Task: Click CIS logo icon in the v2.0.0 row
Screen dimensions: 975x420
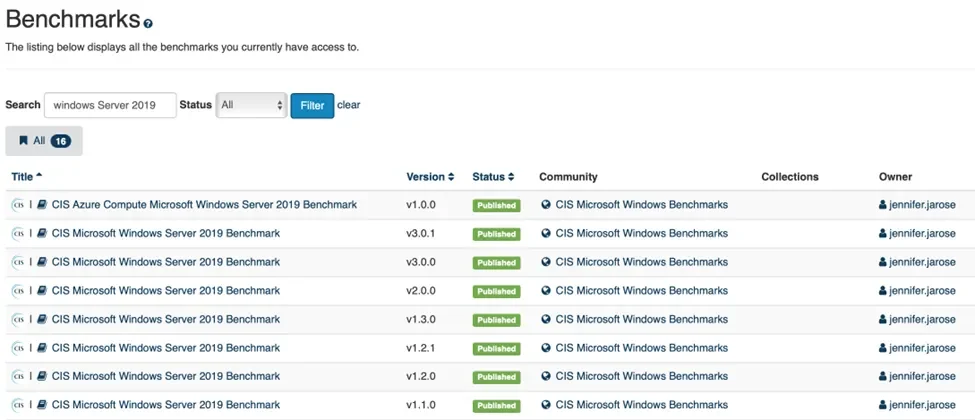Action: tap(17, 291)
